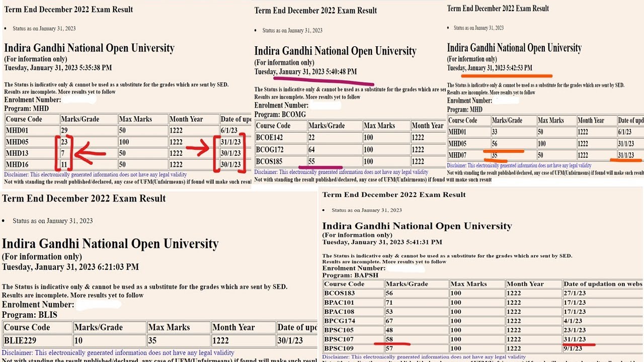Click the timestamp ending 5:42:53 PM

pyautogui.click(x=490, y=68)
